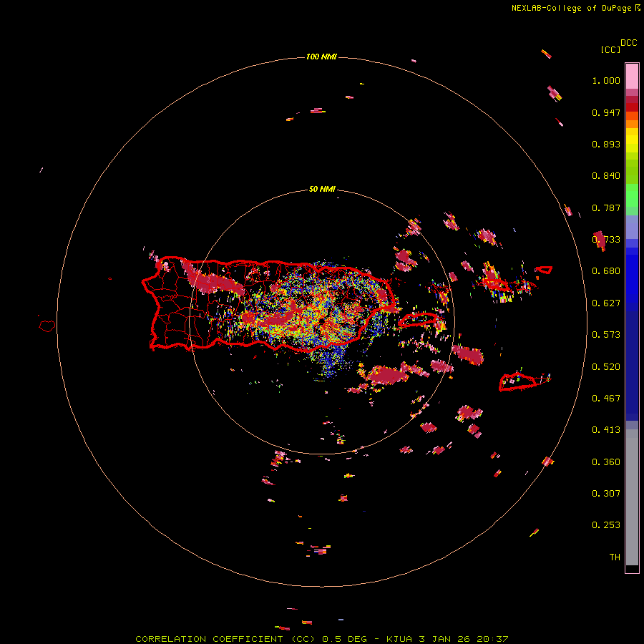644x644 pixels.
Task: Select the 0.360 legend value
Action: pyautogui.click(x=606, y=462)
